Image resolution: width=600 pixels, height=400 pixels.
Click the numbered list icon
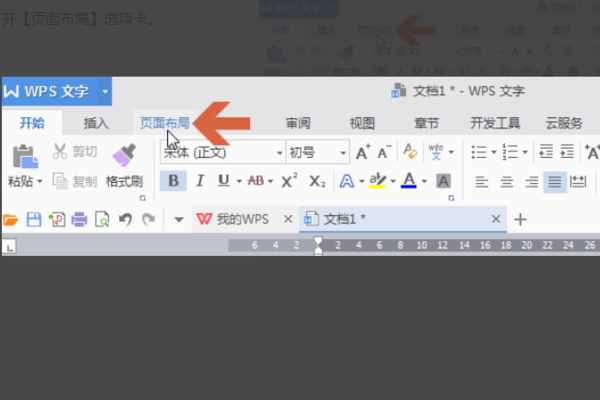[x=510, y=152]
